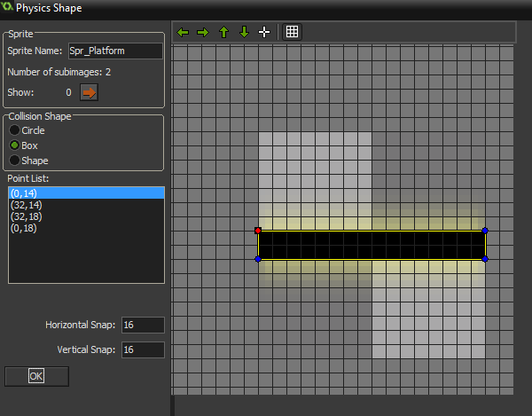The height and width of the screenshot is (416, 532).
Task: Click the Sprite Name text field
Action: [114, 51]
